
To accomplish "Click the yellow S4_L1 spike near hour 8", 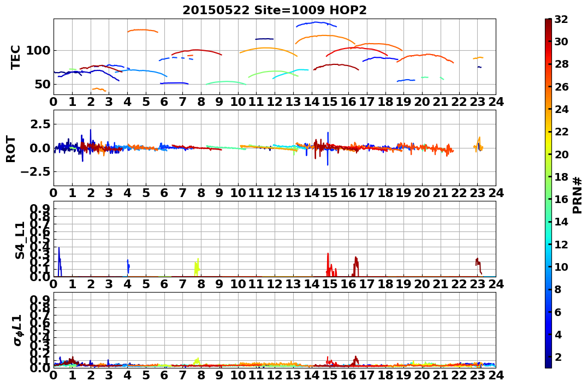I will (x=197, y=267).
